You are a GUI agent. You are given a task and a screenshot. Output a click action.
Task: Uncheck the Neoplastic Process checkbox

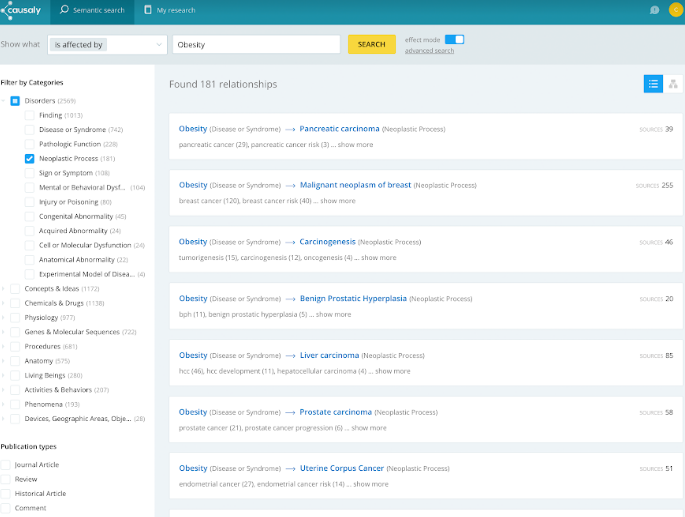(29, 159)
